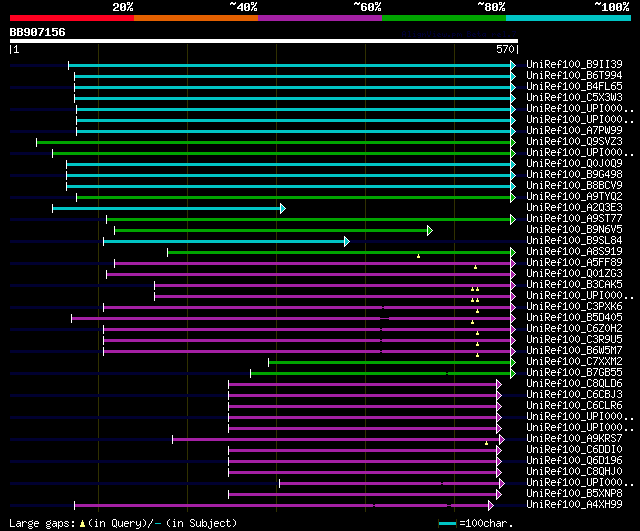Select the UniRef100_B9N6V5 label

click(574, 230)
